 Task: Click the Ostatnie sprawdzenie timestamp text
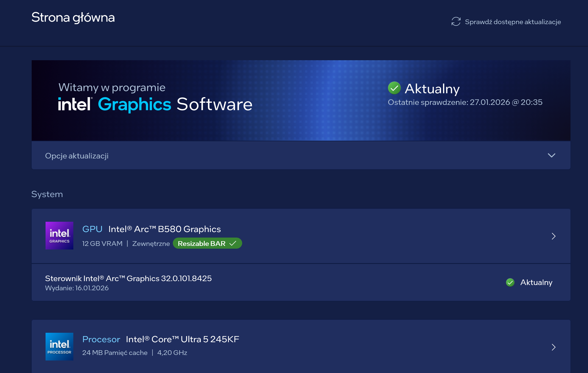(x=465, y=102)
